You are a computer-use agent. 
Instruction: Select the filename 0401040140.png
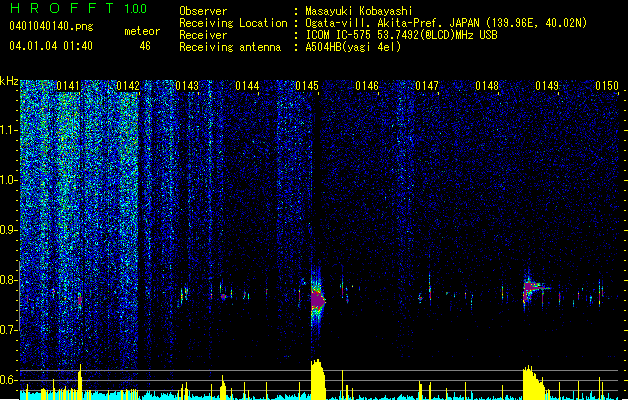[51, 26]
